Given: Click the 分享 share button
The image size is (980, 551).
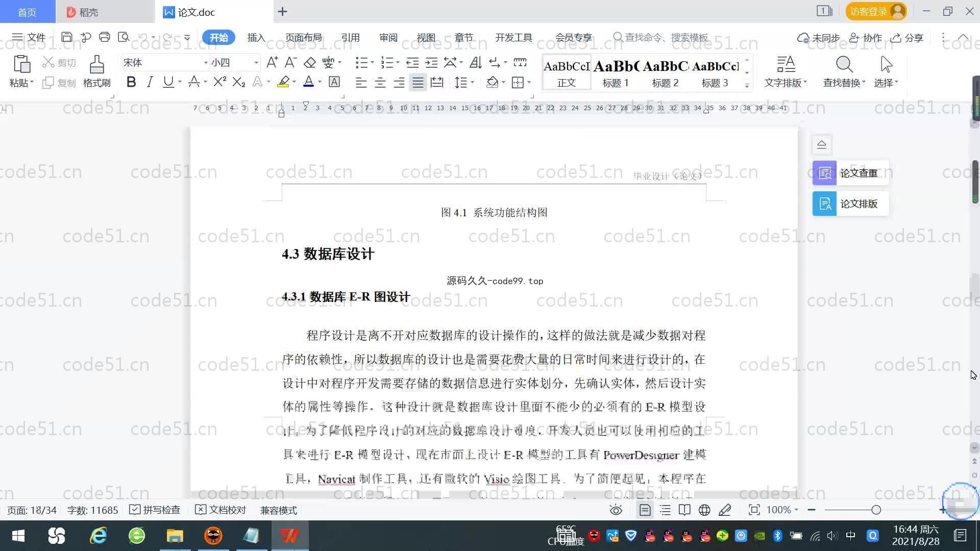Looking at the screenshot, I should pos(907,38).
